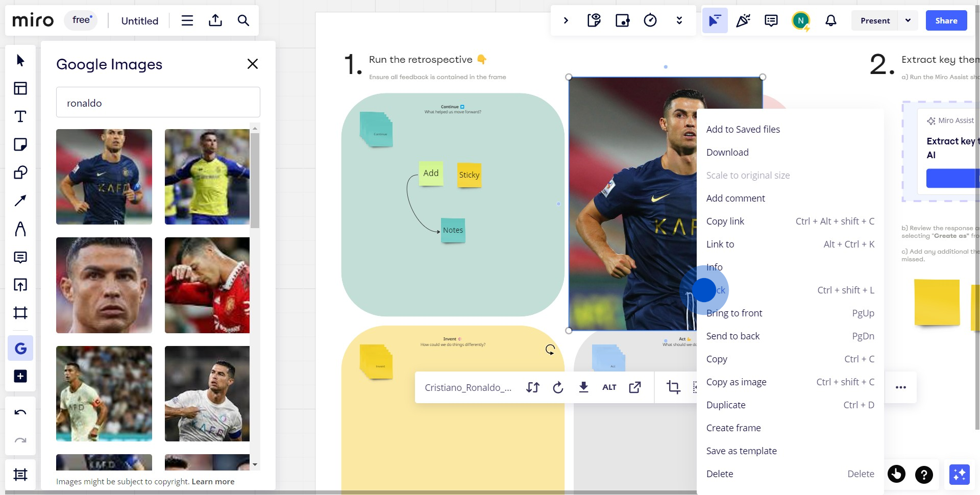Open user avatar N
This screenshot has width=980, height=495.
click(801, 20)
